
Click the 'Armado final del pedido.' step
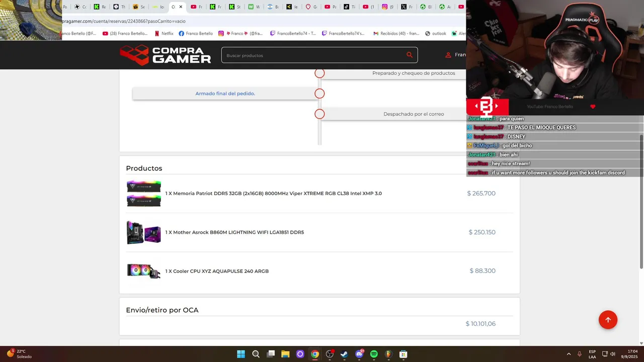click(225, 94)
